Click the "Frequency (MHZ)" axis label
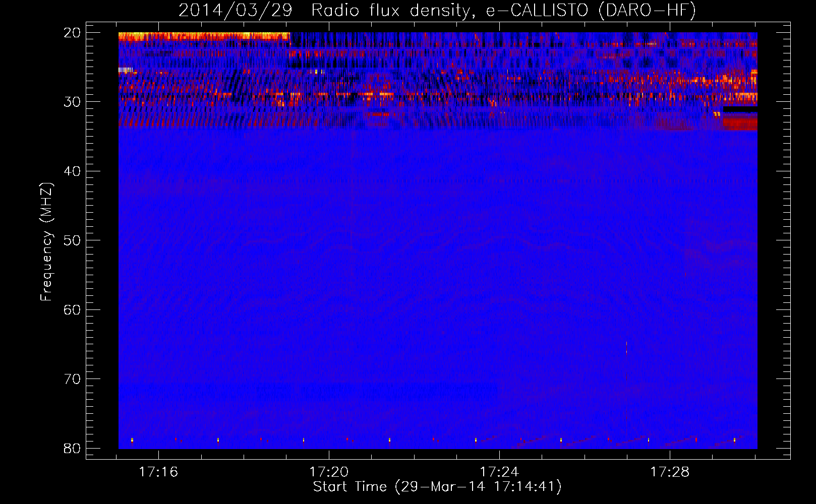816x504 pixels. pos(46,242)
